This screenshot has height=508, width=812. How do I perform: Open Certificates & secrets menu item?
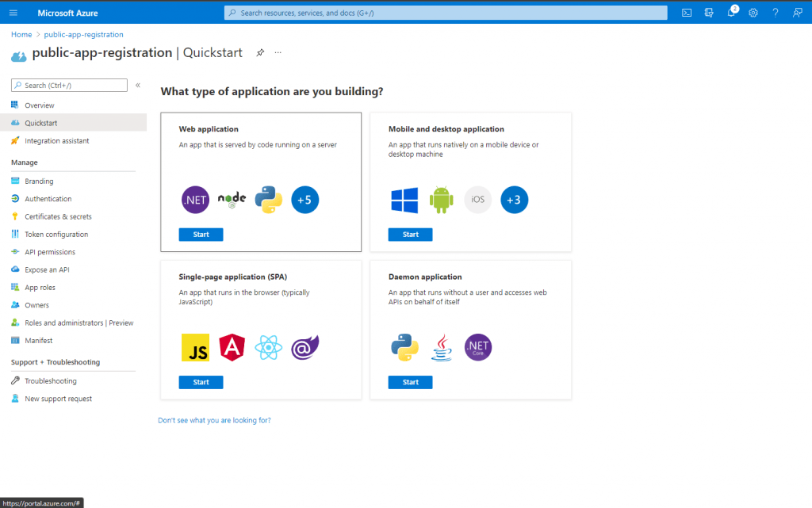pos(58,216)
